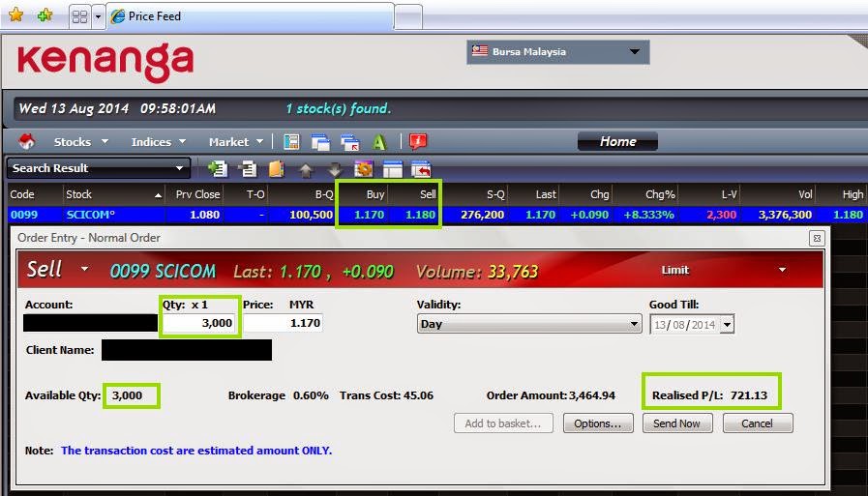Click the quick tabs grid icon
This screenshot has width=868, height=496.
(79, 16)
